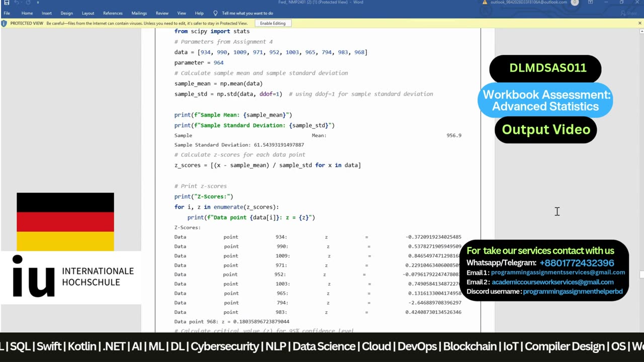Screen dimensions: 644x362
Task: Open the File menu
Action: (x=7, y=13)
